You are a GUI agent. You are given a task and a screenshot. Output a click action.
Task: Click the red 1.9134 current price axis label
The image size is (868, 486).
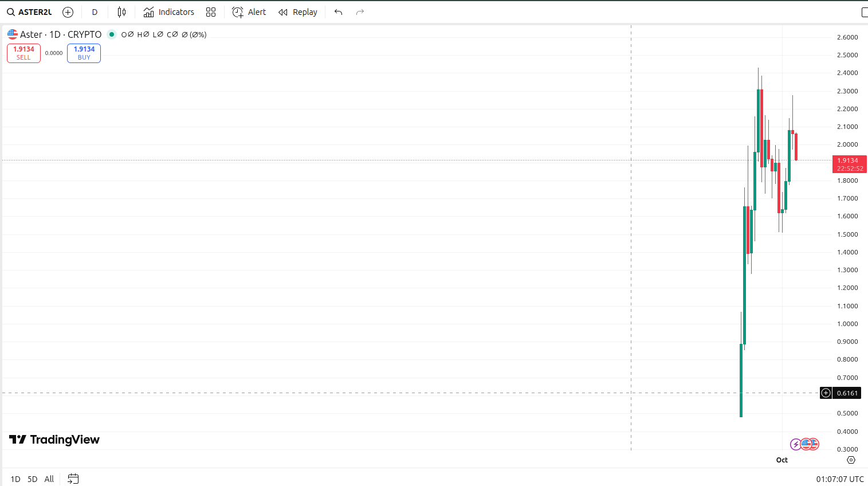click(x=850, y=164)
